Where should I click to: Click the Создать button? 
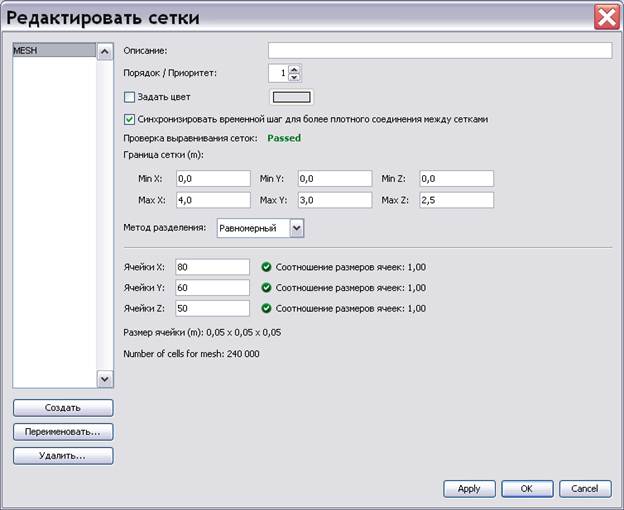point(63,408)
